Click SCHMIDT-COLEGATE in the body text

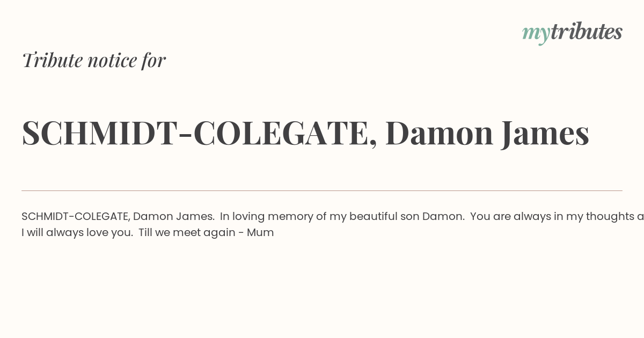pyautogui.click(x=75, y=216)
